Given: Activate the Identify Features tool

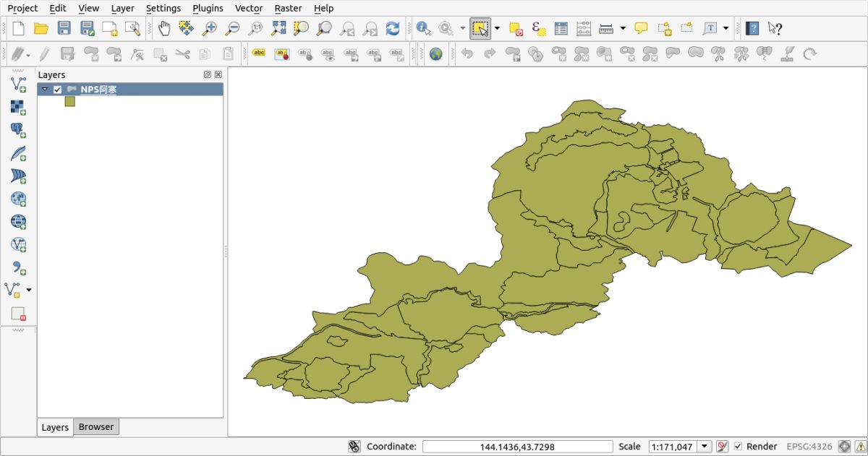Looking at the screenshot, I should [424, 28].
